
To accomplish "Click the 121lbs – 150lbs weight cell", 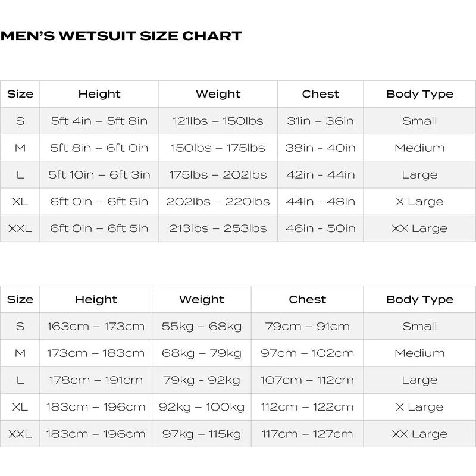I will click(218, 121).
